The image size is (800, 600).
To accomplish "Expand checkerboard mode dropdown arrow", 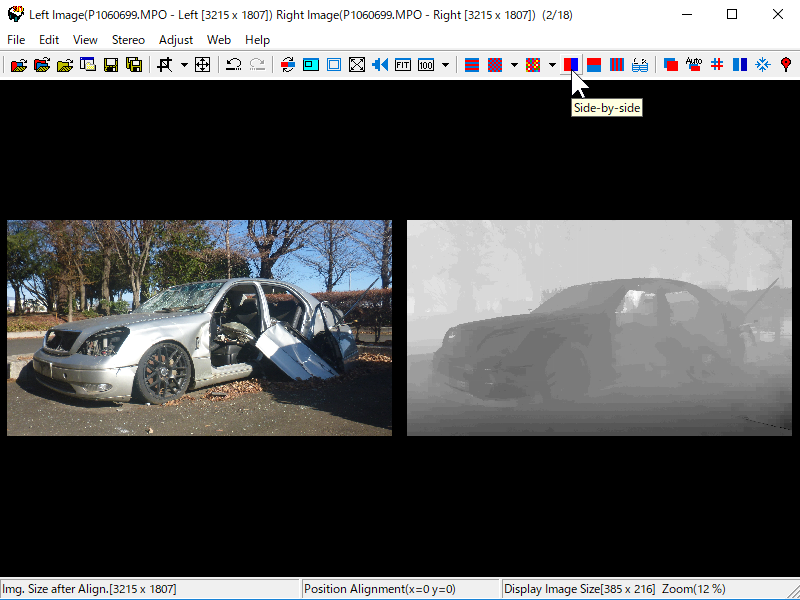I will click(x=514, y=65).
